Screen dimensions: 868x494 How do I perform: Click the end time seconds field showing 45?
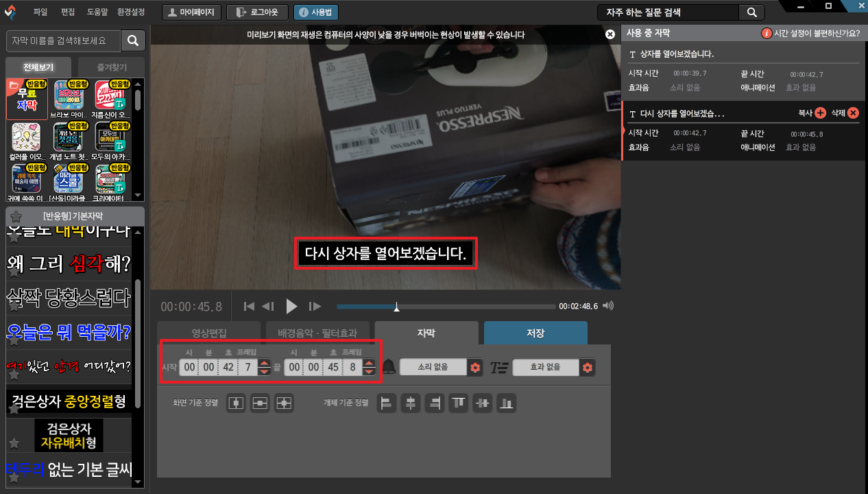(x=333, y=367)
